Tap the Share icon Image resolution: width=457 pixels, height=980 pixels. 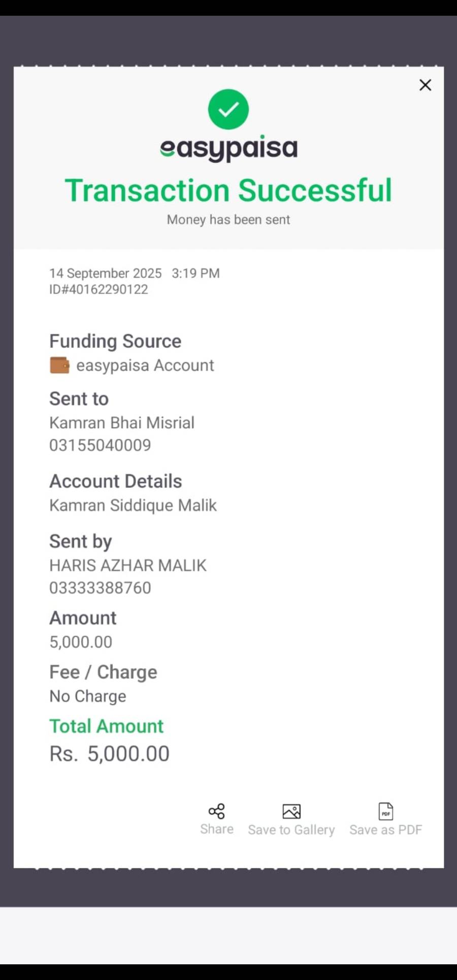click(217, 811)
